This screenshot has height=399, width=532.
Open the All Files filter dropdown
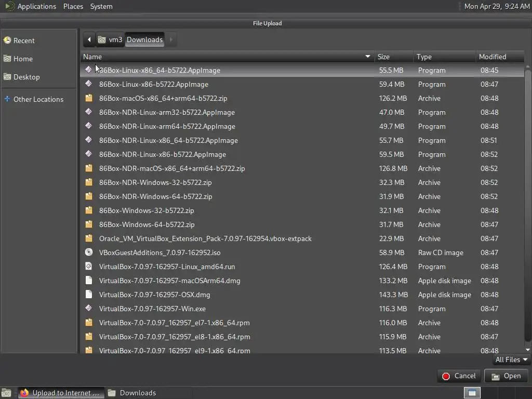coord(511,360)
